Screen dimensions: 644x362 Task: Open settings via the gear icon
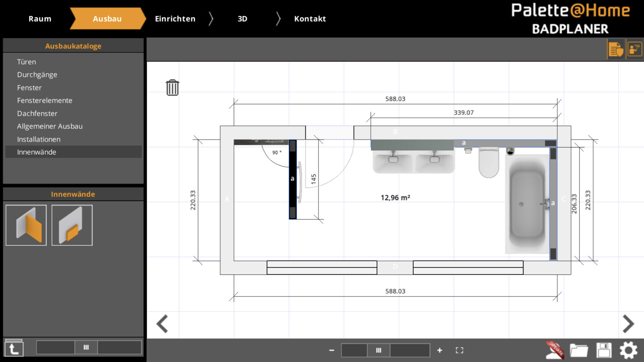click(628, 350)
